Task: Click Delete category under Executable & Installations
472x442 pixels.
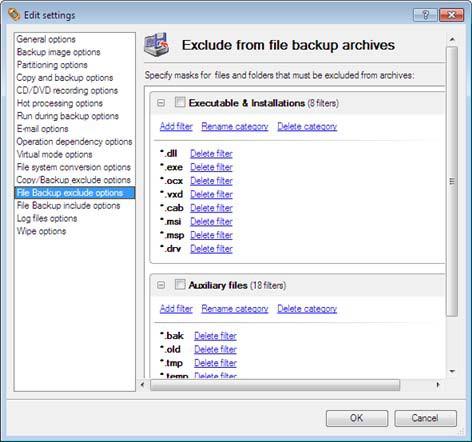Action: [307, 127]
